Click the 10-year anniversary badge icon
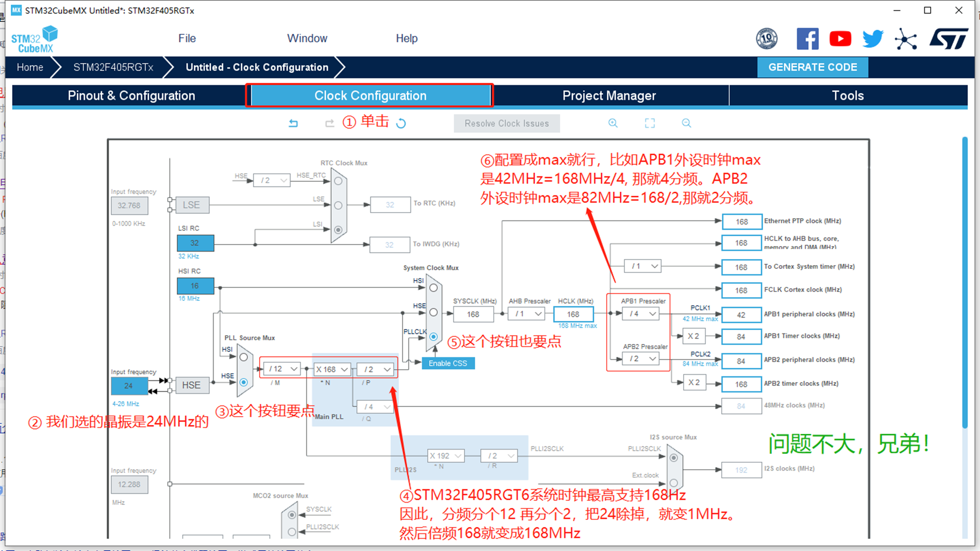This screenshot has width=980, height=551. pyautogui.click(x=766, y=39)
